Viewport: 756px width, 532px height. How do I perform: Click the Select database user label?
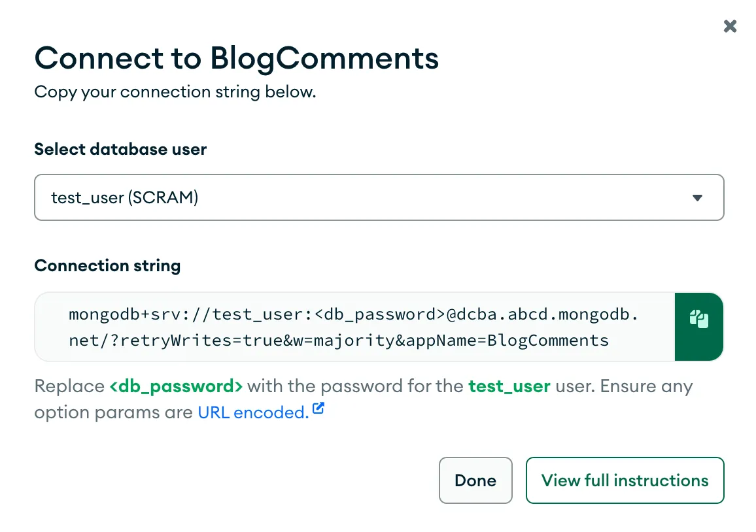tap(120, 149)
